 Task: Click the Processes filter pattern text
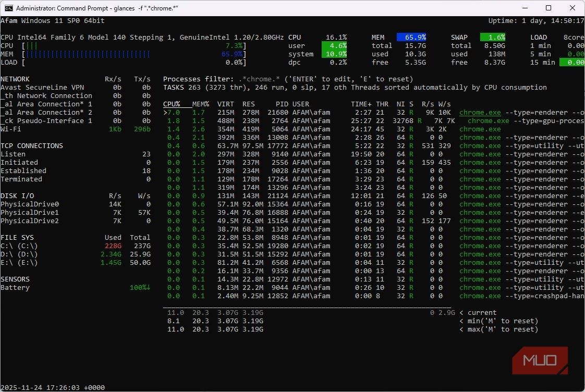click(259, 79)
